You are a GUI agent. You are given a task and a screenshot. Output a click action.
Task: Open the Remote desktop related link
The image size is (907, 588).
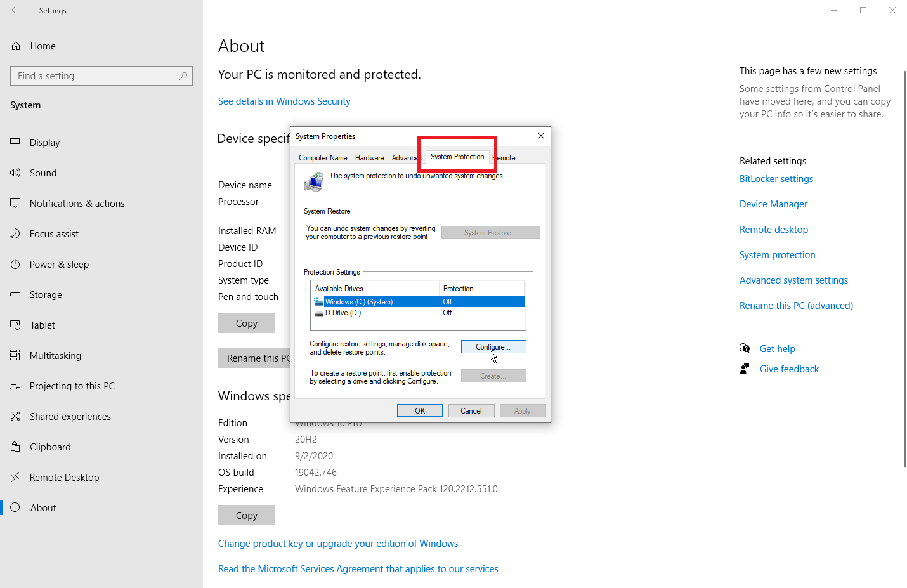774,230
